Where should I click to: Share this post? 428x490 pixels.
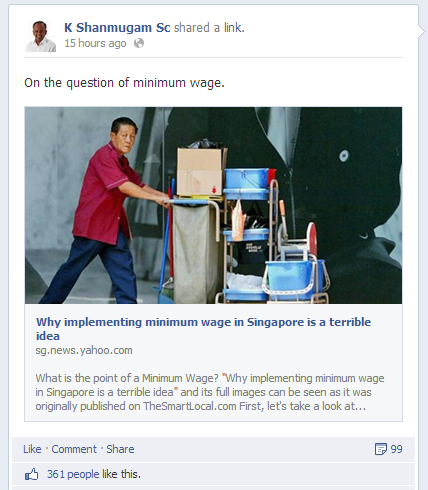coord(120,449)
